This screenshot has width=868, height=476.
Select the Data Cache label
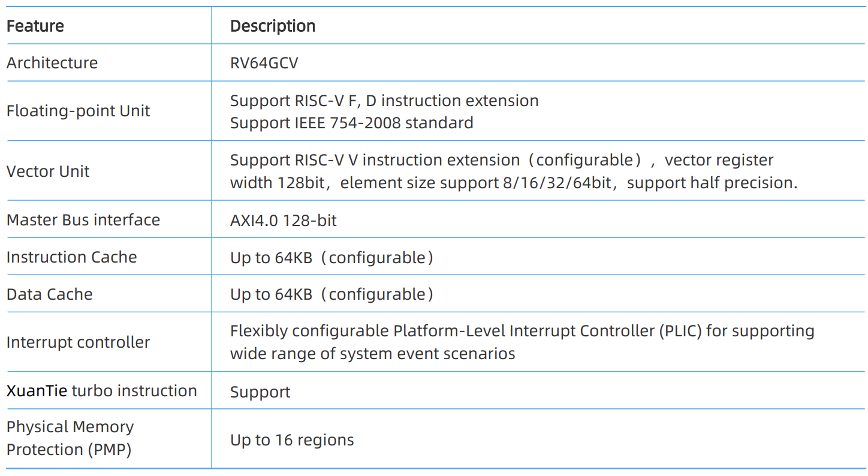tap(50, 294)
